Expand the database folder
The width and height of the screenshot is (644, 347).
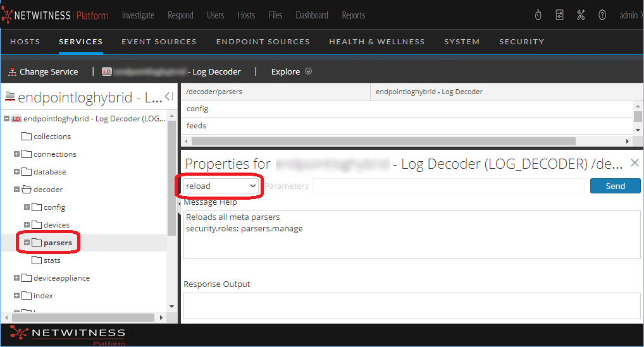[16, 172]
